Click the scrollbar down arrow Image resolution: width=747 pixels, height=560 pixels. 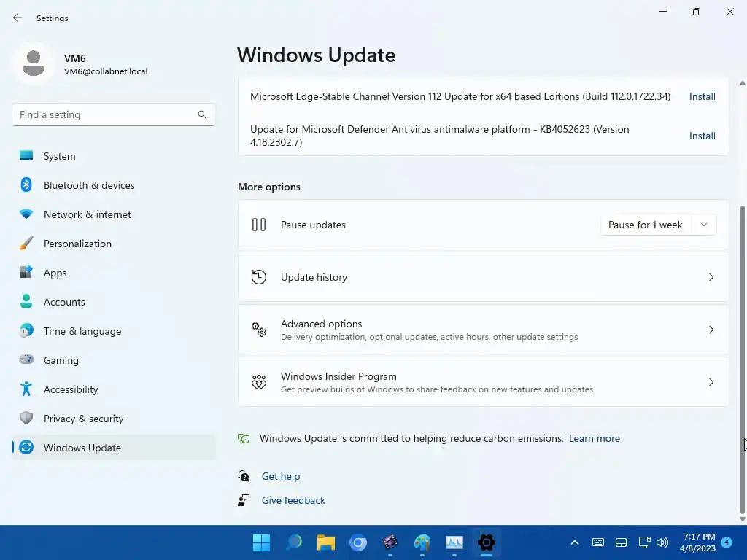pos(742,519)
